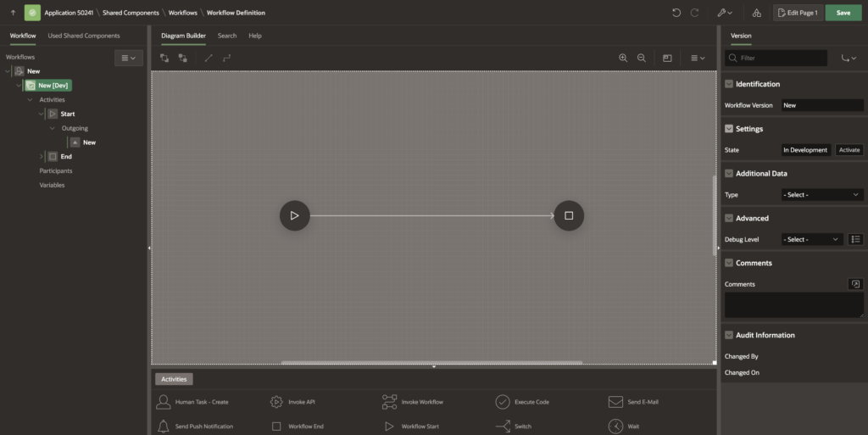Expand the End node in workflow tree
The image size is (868, 435).
pyautogui.click(x=41, y=157)
